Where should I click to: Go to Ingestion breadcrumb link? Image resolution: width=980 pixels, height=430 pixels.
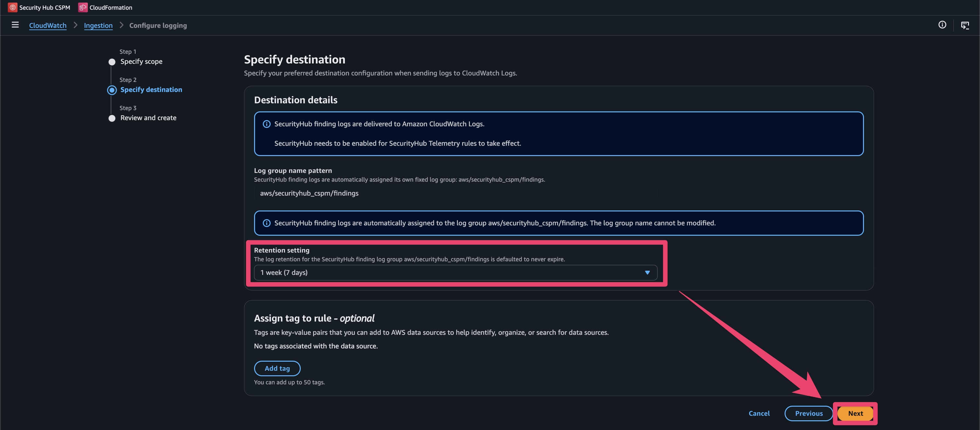98,26
